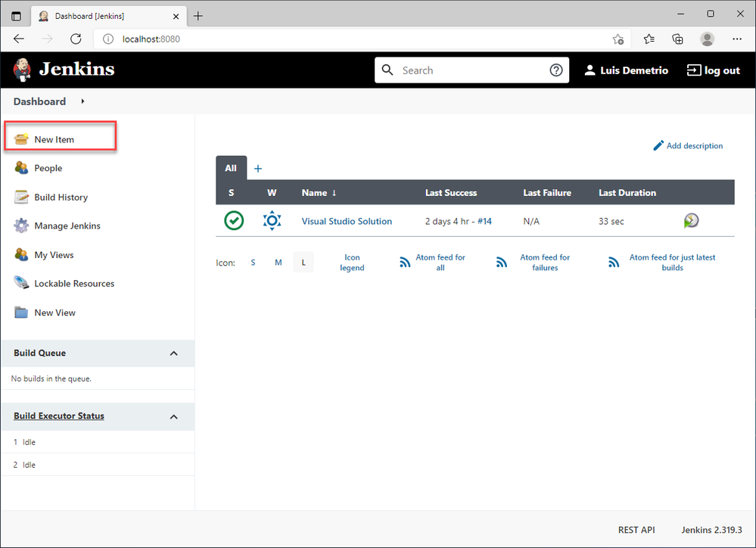Open Luis Demetrio user profile
Viewport: 756px width, 548px height.
(x=633, y=70)
